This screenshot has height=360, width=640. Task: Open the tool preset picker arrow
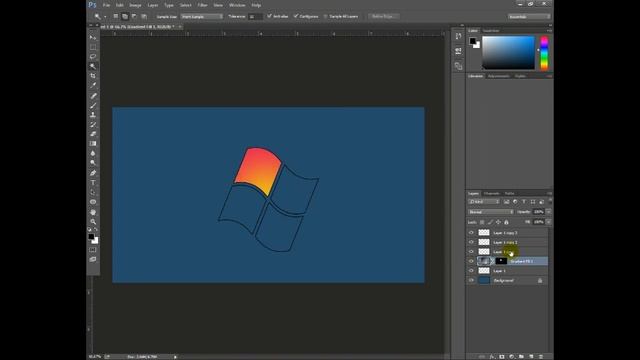tap(105, 17)
